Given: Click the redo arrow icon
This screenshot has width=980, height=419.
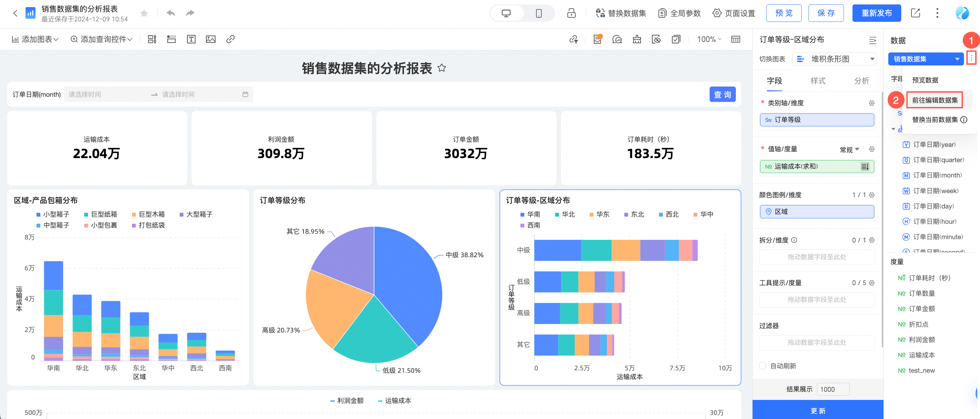Looking at the screenshot, I should [190, 13].
